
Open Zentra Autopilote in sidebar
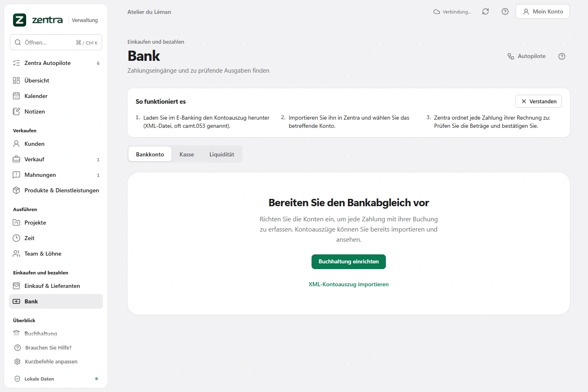[56, 63]
